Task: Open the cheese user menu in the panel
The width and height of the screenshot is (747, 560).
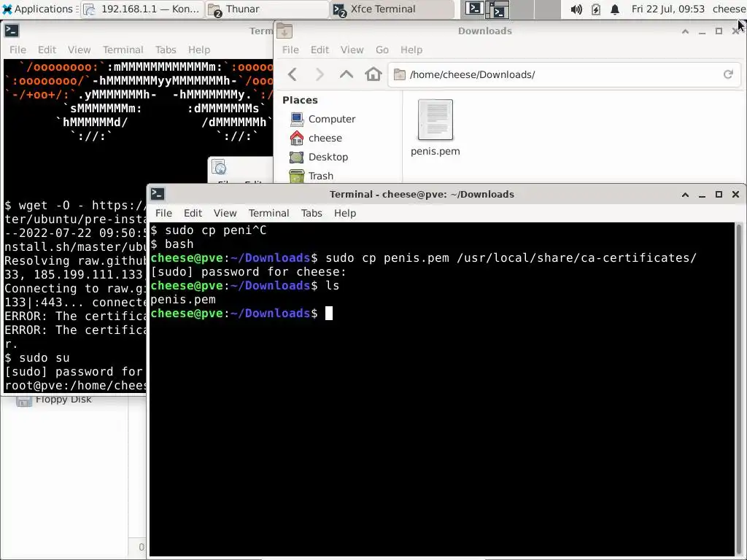Action: (729, 9)
